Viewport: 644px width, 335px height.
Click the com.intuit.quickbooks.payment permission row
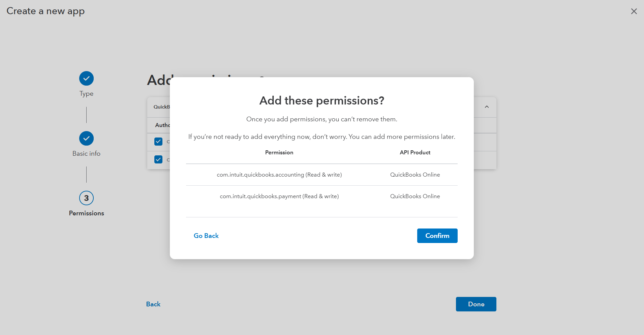(x=279, y=196)
